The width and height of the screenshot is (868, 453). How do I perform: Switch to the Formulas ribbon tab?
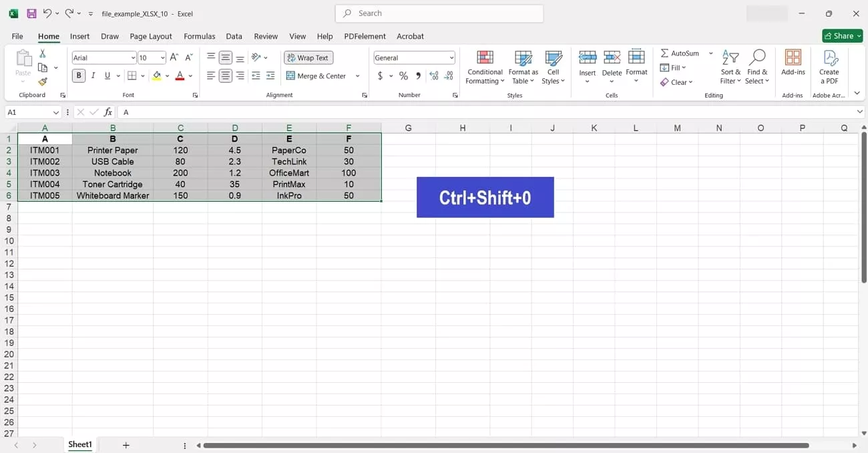(199, 36)
